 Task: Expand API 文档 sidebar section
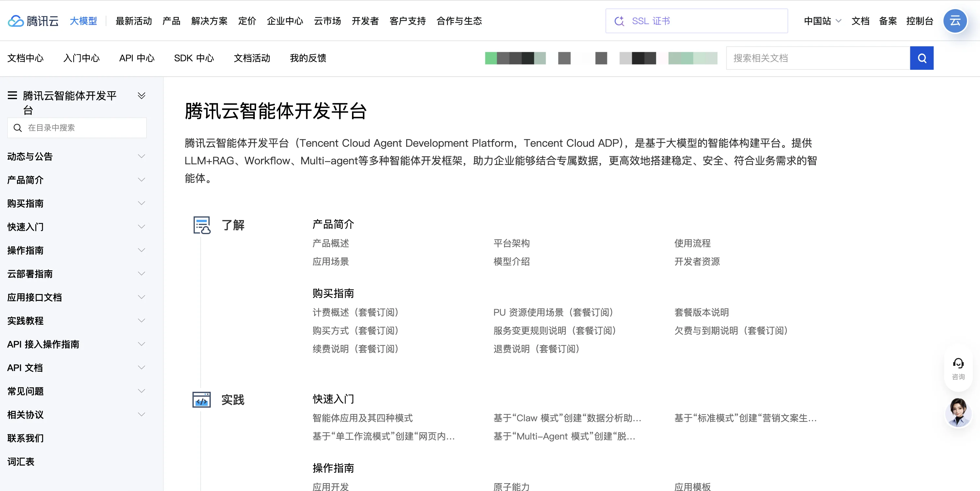coord(142,368)
